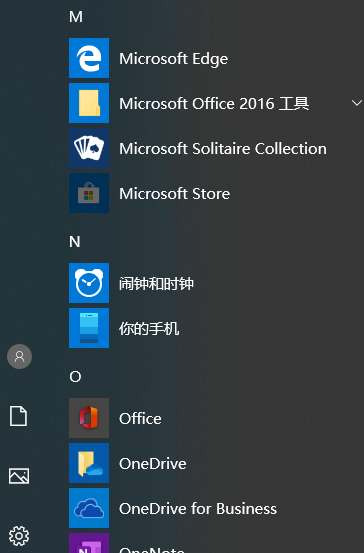The height and width of the screenshot is (553, 364).
Task: Click the 闹钟和时钟 label
Action: pos(156,283)
